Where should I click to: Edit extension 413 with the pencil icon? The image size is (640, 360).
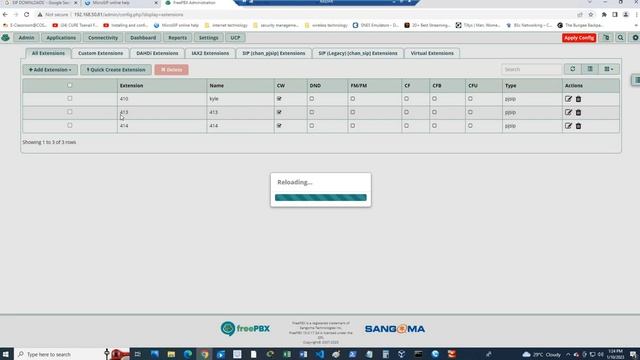tap(568, 112)
